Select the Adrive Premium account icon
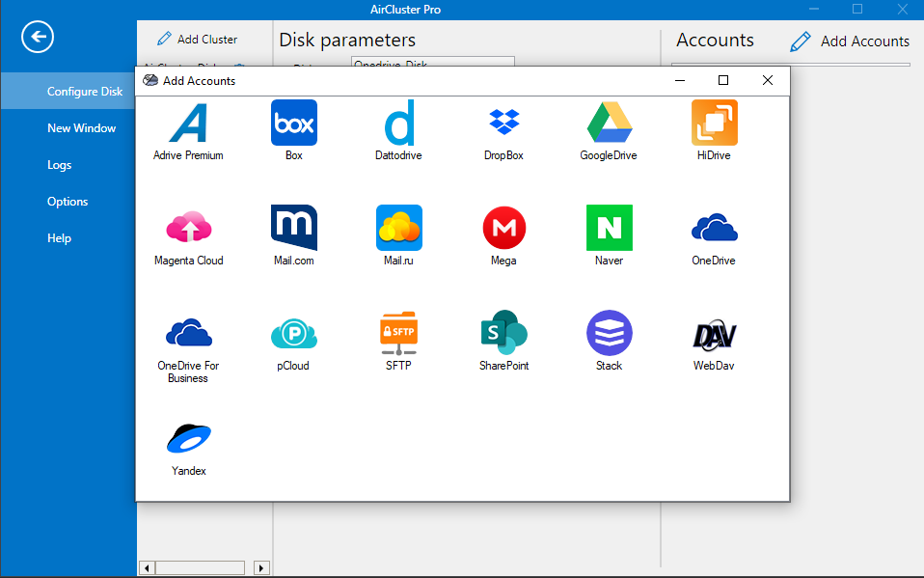The image size is (924, 578). coord(188,123)
